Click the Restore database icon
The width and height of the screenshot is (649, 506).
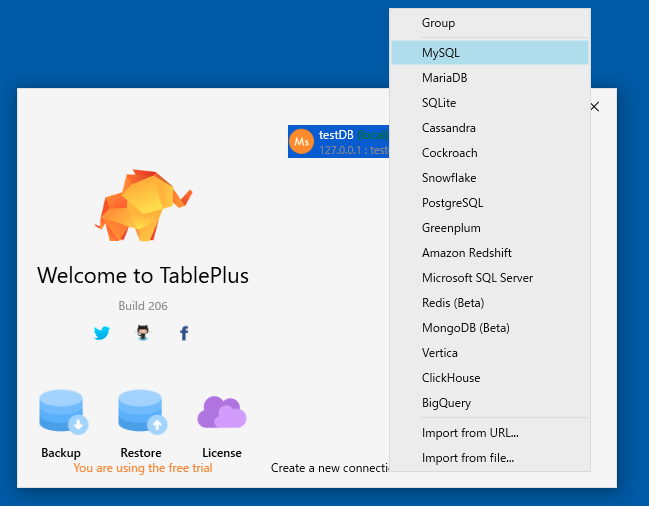click(x=142, y=412)
